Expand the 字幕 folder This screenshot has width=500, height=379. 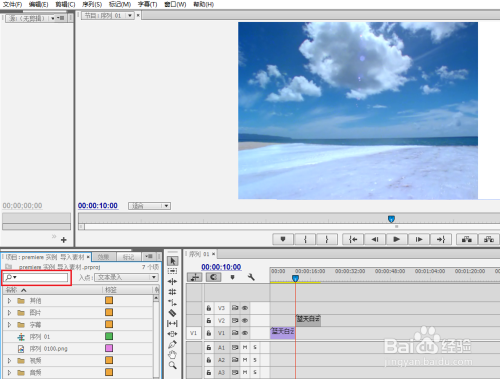coord(9,325)
